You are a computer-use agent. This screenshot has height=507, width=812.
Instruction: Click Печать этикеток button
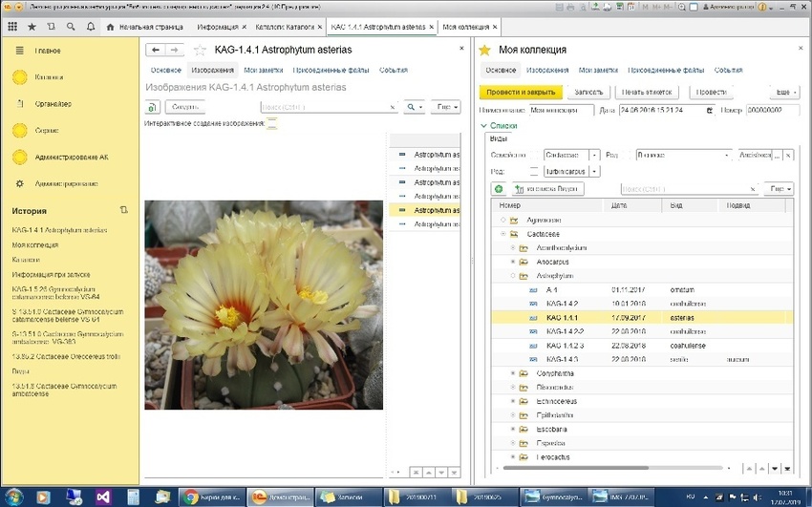tap(647, 92)
